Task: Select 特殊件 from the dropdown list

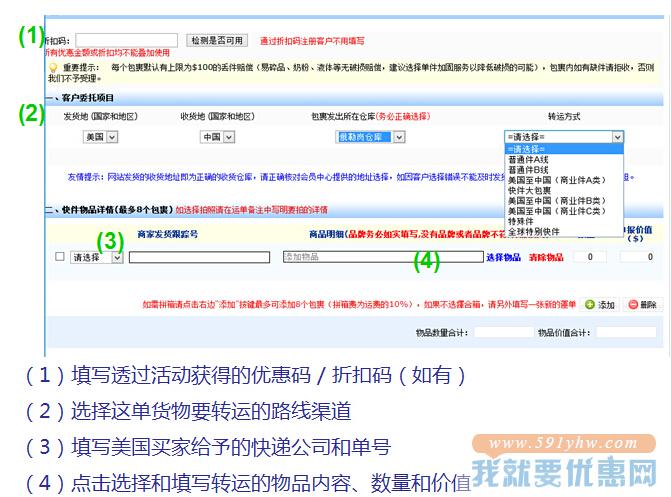Action: coord(564,221)
